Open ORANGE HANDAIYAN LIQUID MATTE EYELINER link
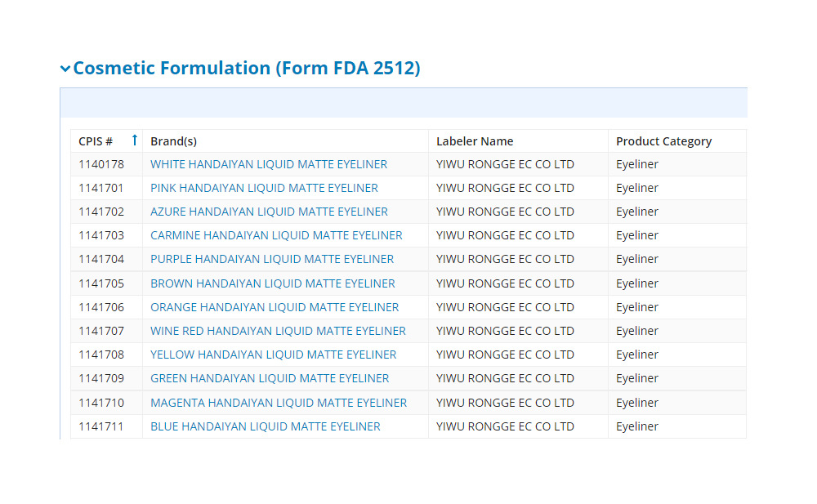The image size is (817, 504). 275,307
